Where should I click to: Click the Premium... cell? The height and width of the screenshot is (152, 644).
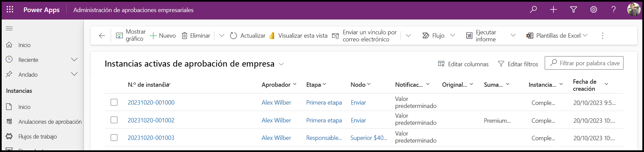(497, 121)
